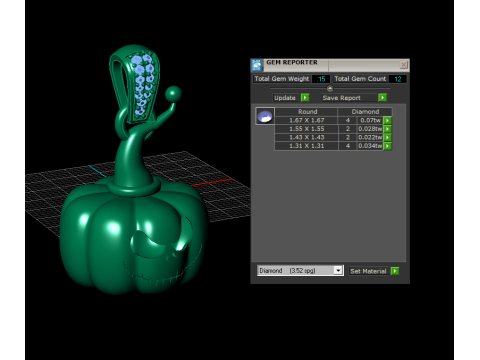Click the 0.022tw weight cell

click(370, 137)
